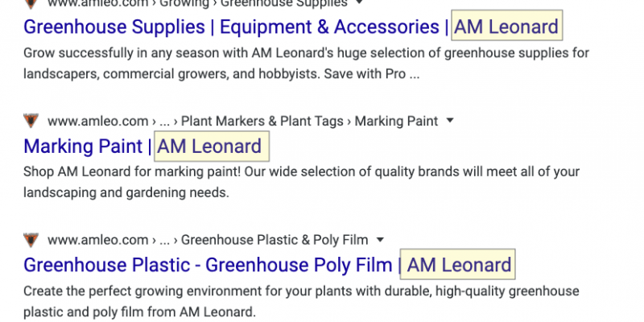Screen dimensions: 644x322
Task: Open the dropdown arrow after Greenhouse Plastic & Poly Film breadcrumb
Action: pyautogui.click(x=380, y=240)
